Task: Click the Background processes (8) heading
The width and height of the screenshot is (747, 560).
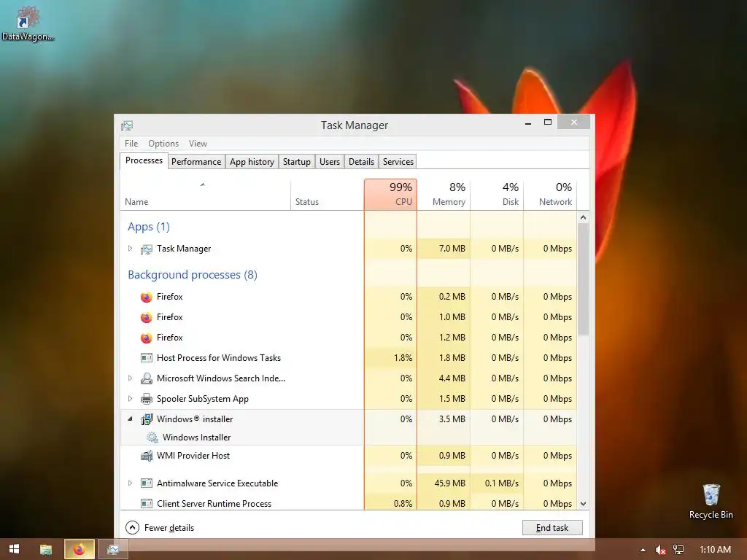Action: [x=193, y=275]
